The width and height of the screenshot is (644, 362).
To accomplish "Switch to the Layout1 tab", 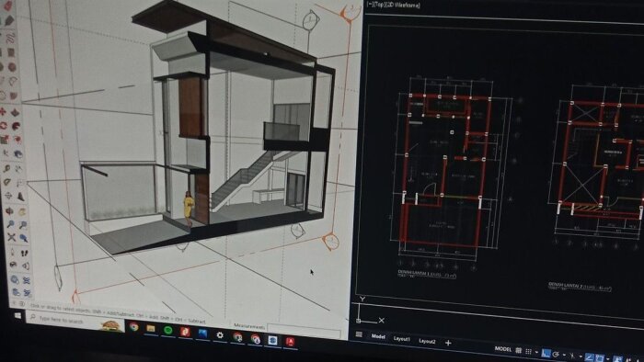I will coord(402,339).
